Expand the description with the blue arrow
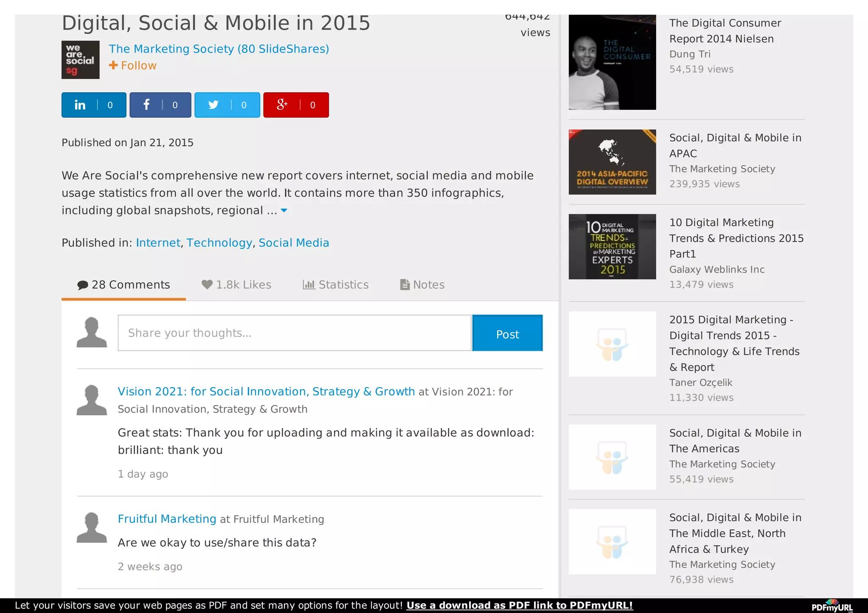 284,210
